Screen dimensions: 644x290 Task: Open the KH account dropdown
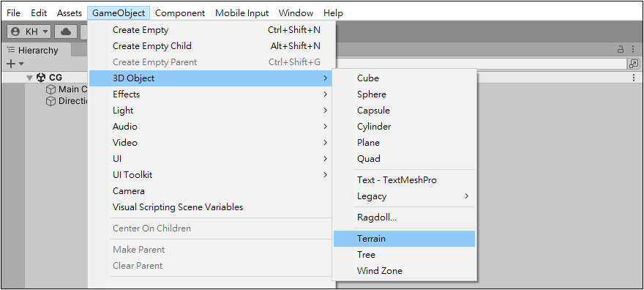(29, 31)
